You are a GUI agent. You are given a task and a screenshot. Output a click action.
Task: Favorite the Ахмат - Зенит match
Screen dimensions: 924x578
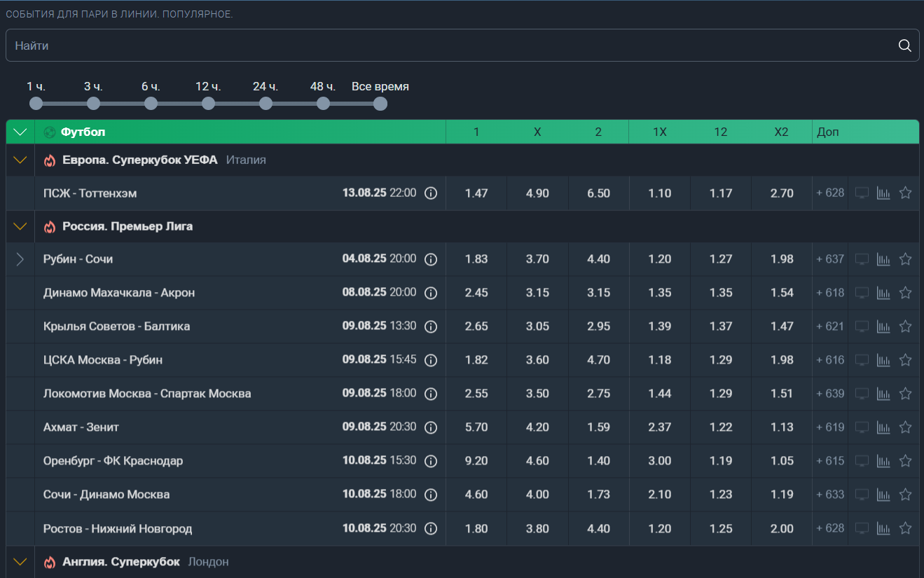point(905,427)
